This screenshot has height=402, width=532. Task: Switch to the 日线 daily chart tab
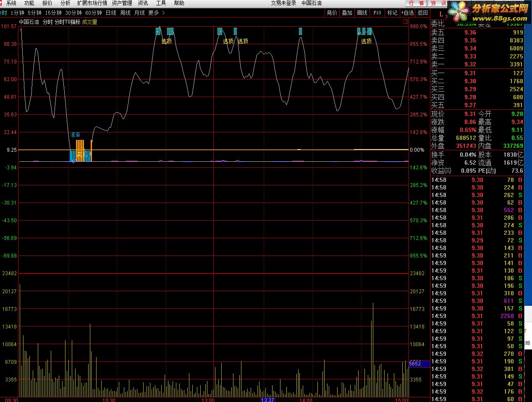pos(111,13)
